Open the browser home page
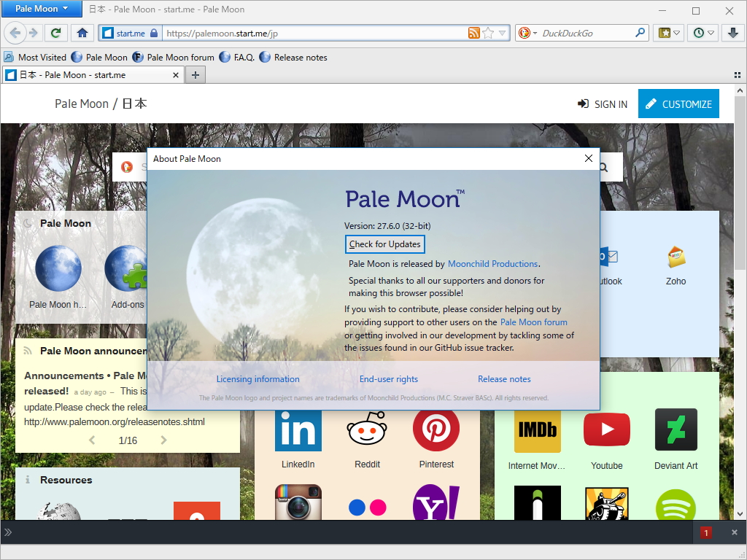The height and width of the screenshot is (560, 747). [x=82, y=32]
